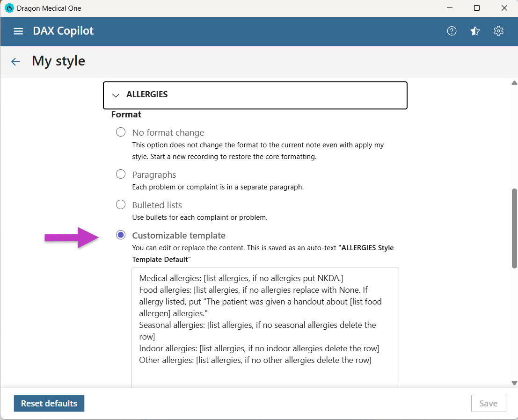Click the star feedback icon
The width and height of the screenshot is (518, 420).
click(475, 31)
